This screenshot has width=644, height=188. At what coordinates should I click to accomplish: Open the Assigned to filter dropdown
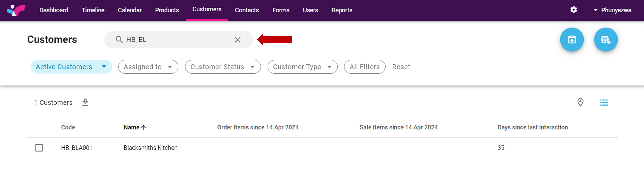[x=148, y=67]
